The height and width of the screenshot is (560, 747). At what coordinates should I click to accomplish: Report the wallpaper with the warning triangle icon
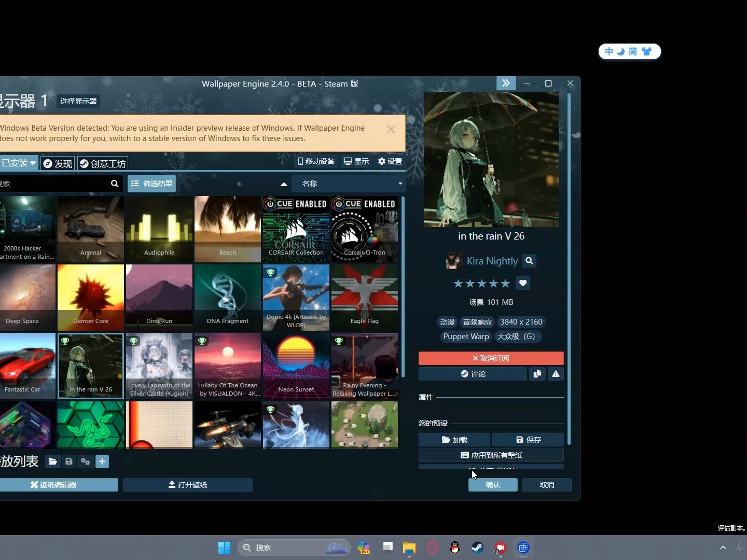point(555,374)
